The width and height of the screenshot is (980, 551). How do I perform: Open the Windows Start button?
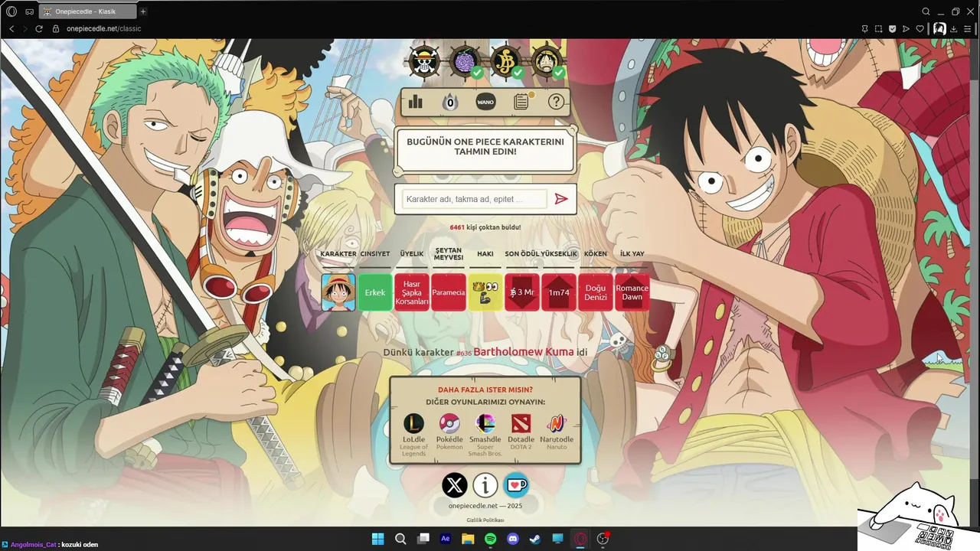377,539
